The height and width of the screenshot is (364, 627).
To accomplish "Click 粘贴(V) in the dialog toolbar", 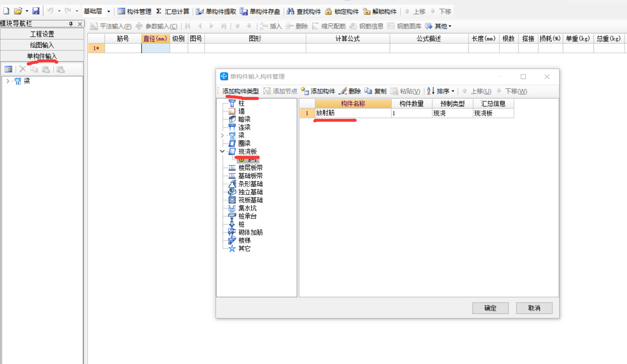I will [405, 91].
